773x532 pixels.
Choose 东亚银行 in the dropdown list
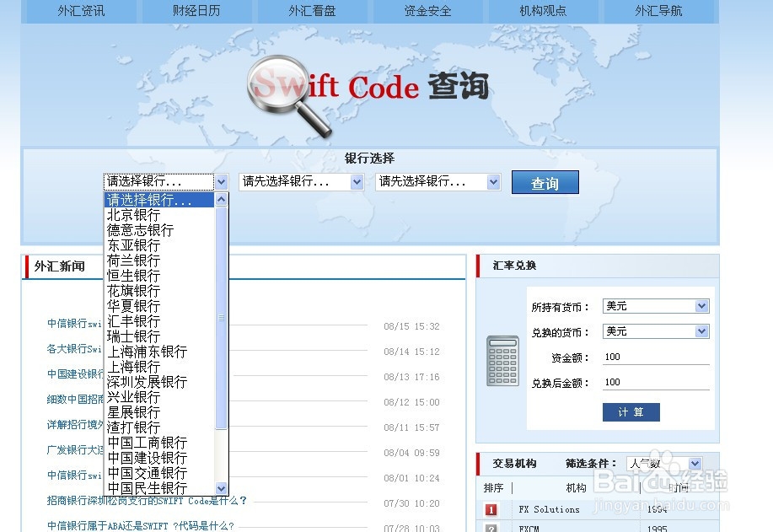click(x=159, y=245)
